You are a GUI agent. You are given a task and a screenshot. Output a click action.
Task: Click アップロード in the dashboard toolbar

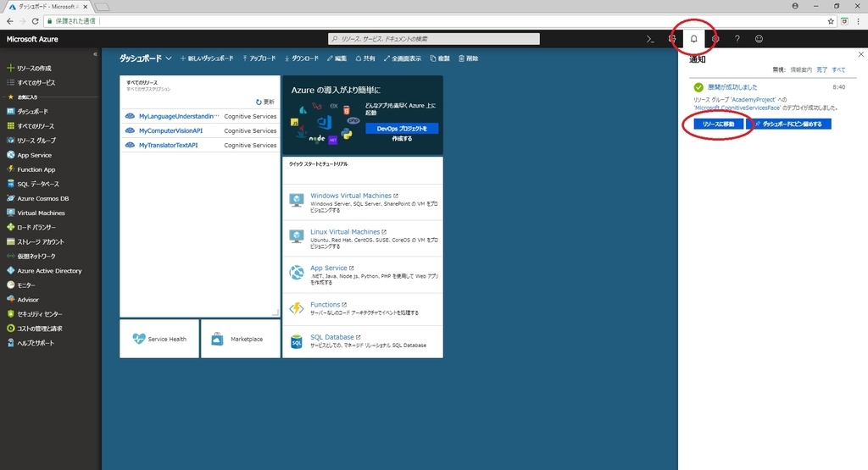point(259,58)
